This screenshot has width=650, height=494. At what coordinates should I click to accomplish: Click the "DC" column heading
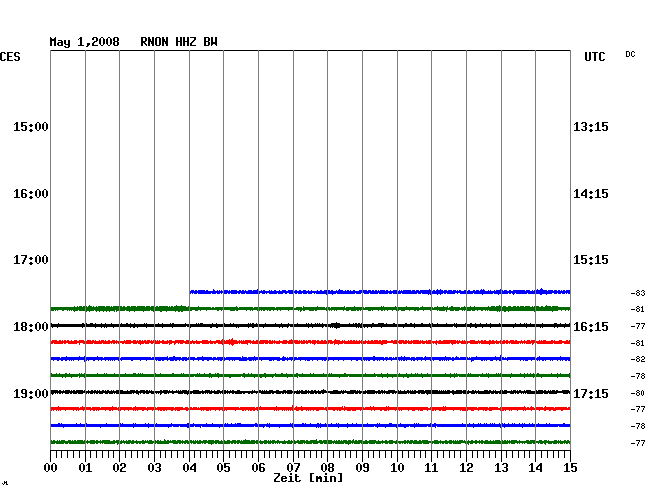[x=630, y=54]
